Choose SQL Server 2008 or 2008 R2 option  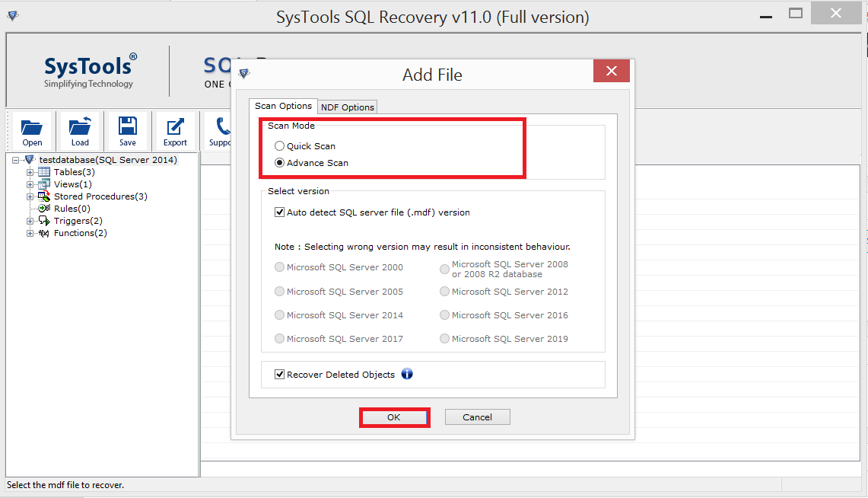(x=444, y=270)
